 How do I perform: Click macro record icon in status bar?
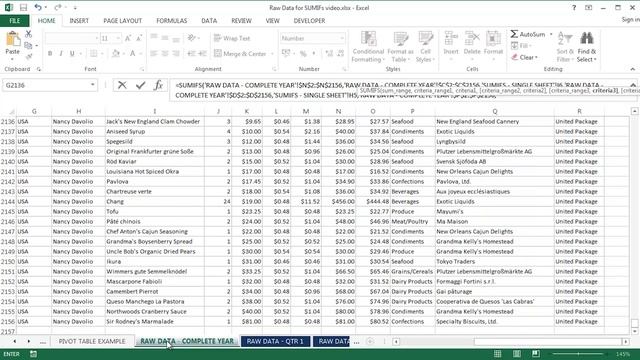(33, 354)
